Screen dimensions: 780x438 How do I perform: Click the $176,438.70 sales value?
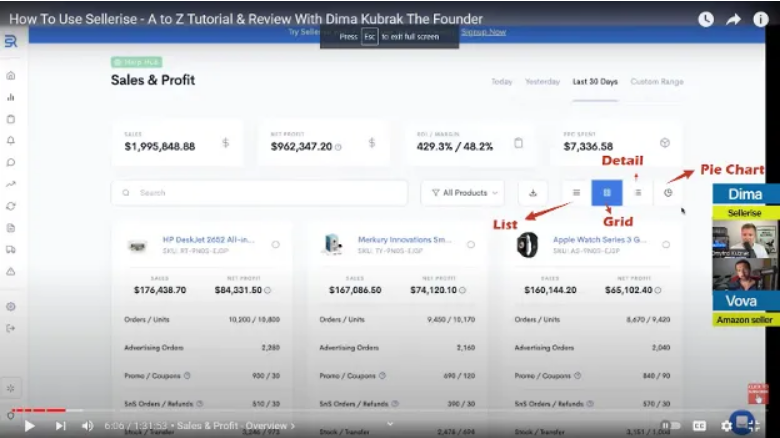coord(160,290)
